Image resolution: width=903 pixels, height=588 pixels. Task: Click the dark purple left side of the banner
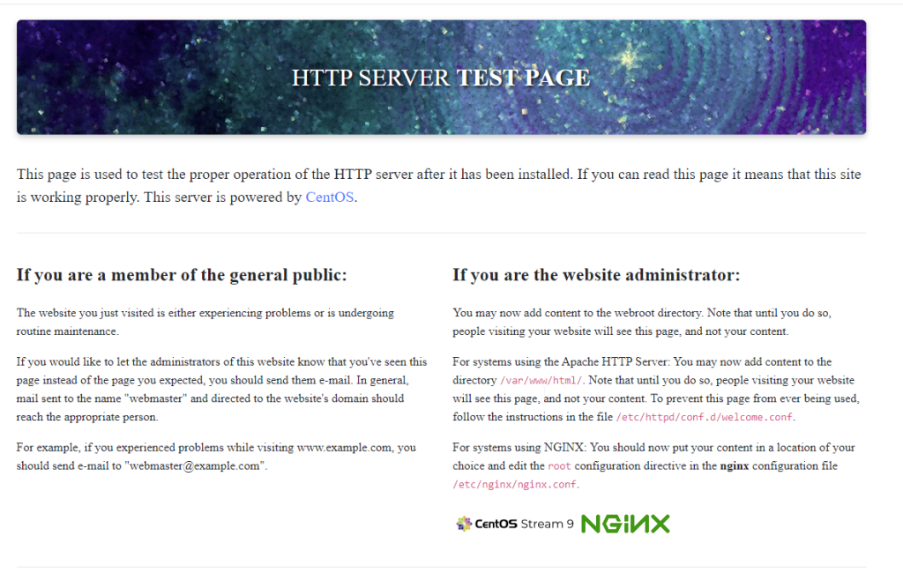86,78
